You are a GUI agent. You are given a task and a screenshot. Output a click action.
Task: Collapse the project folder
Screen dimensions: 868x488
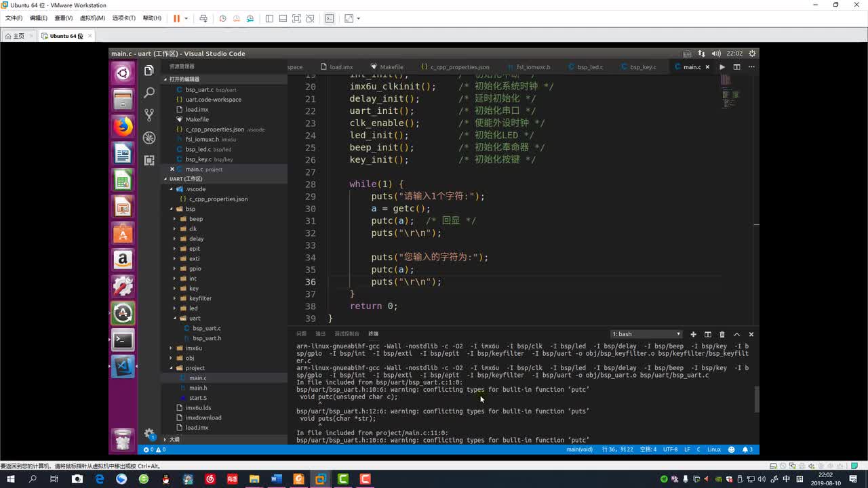[172, 368]
